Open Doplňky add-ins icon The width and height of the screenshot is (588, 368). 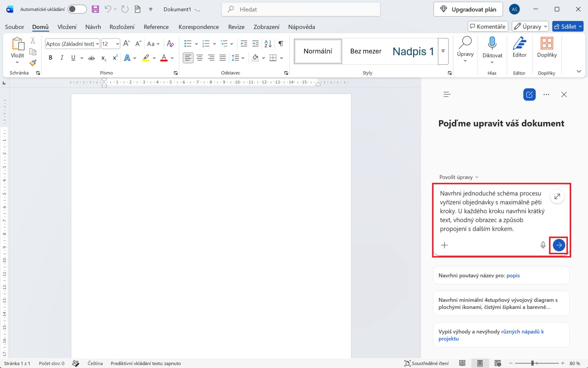point(547,47)
